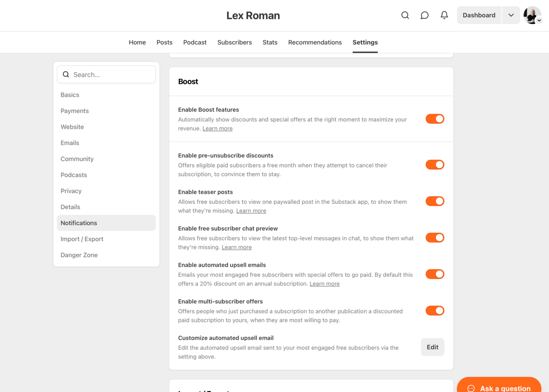
Task: Open the Podcast tab
Action: click(195, 42)
